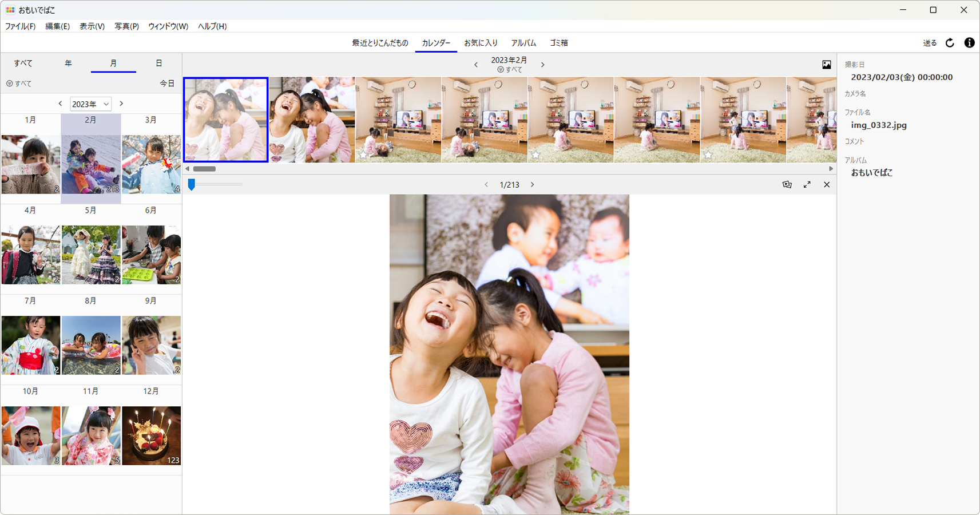Advance to the next month with the right chevron
Screen dimensions: 980x515
[x=542, y=64]
